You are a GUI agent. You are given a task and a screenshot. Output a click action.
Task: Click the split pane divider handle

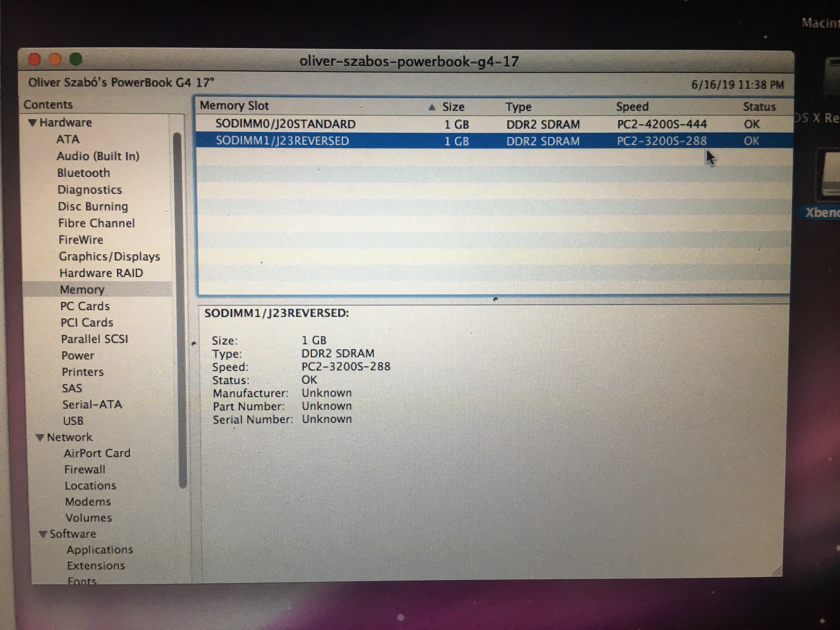495,299
